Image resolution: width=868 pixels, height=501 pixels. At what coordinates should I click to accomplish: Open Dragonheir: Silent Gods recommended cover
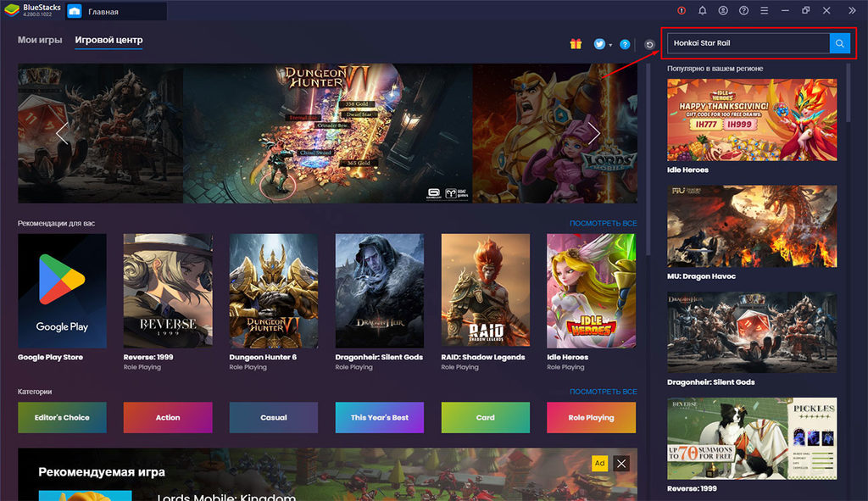pyautogui.click(x=379, y=291)
